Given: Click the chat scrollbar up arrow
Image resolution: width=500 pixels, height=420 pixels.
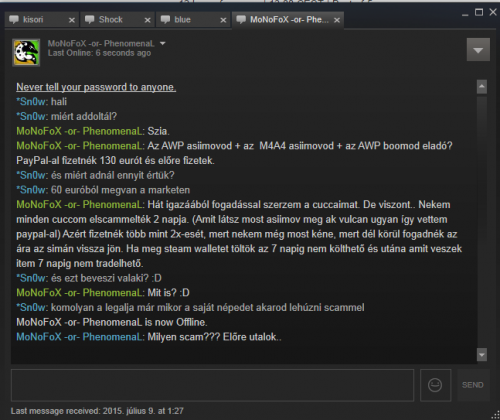Looking at the screenshot, I should click(x=482, y=87).
